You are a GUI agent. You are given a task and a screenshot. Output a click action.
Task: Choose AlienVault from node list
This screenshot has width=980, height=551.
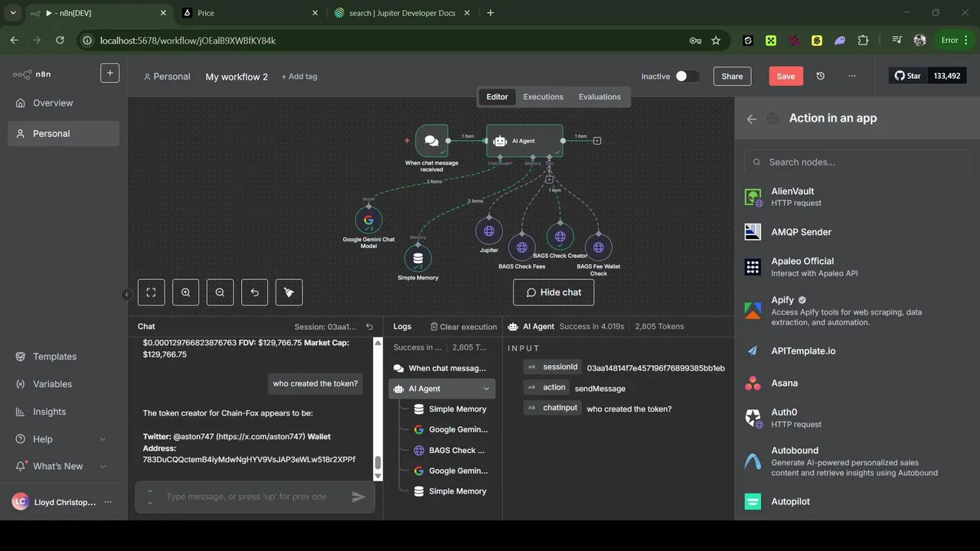pyautogui.click(x=857, y=197)
